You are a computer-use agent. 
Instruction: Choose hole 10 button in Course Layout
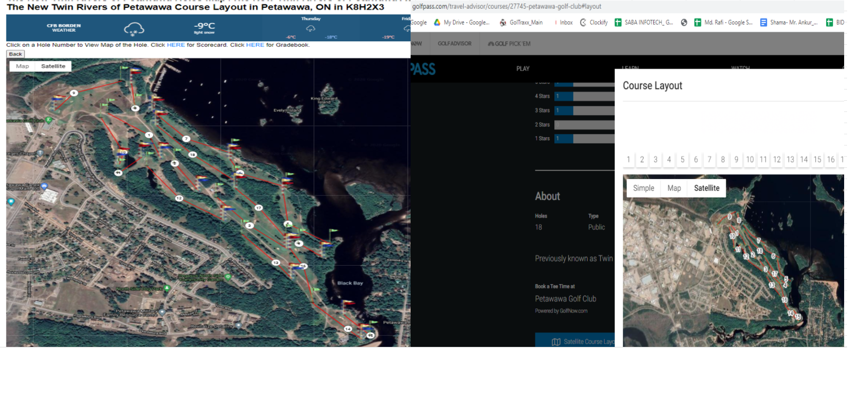(x=750, y=160)
